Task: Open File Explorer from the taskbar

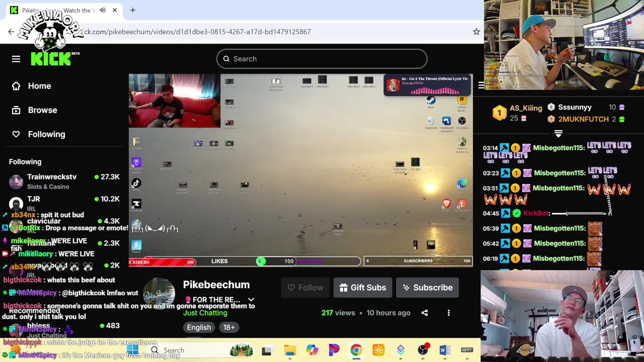Action: 290,350
